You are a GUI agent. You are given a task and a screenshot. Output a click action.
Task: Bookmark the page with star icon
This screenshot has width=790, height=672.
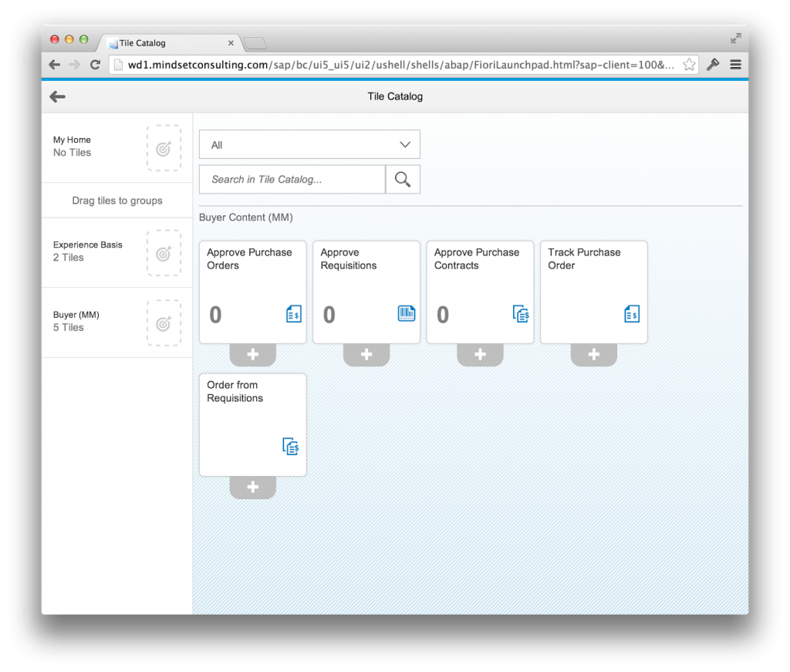point(689,65)
